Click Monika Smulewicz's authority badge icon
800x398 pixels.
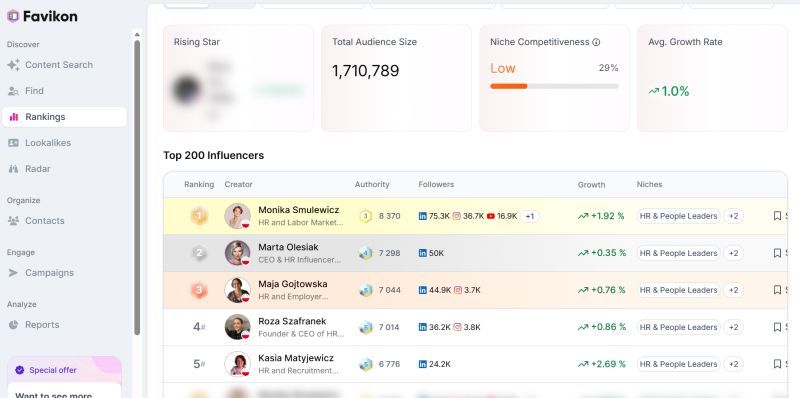tap(365, 216)
